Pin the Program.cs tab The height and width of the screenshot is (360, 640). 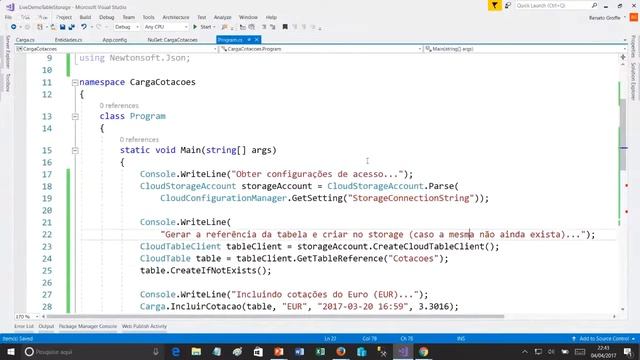(249, 40)
